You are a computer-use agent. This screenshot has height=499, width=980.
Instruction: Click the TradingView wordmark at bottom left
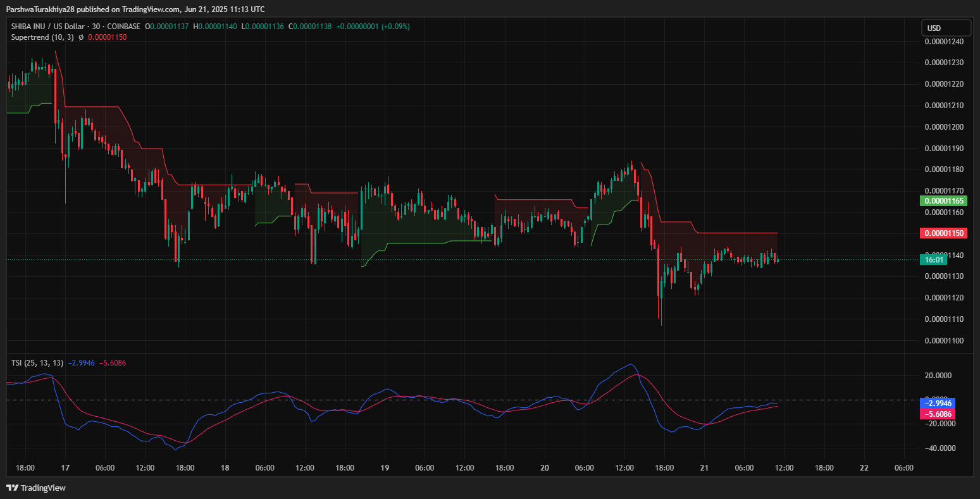pos(43,488)
